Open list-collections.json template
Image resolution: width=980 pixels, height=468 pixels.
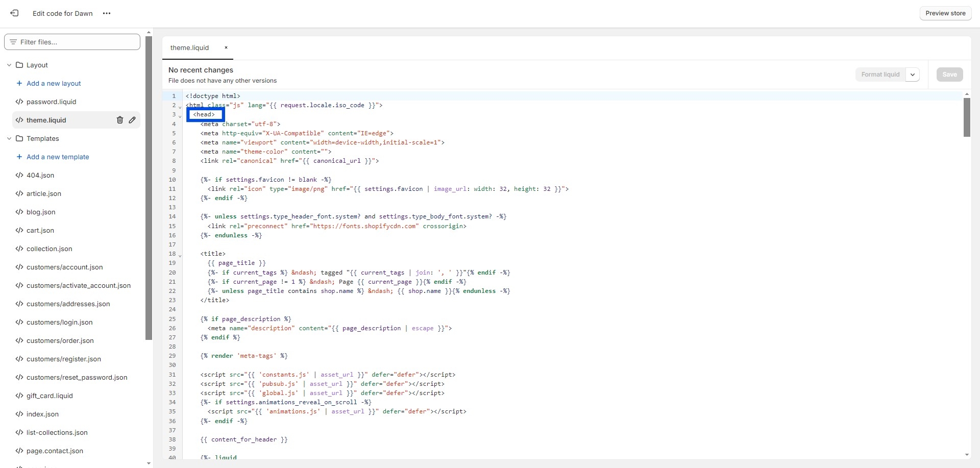(x=57, y=432)
